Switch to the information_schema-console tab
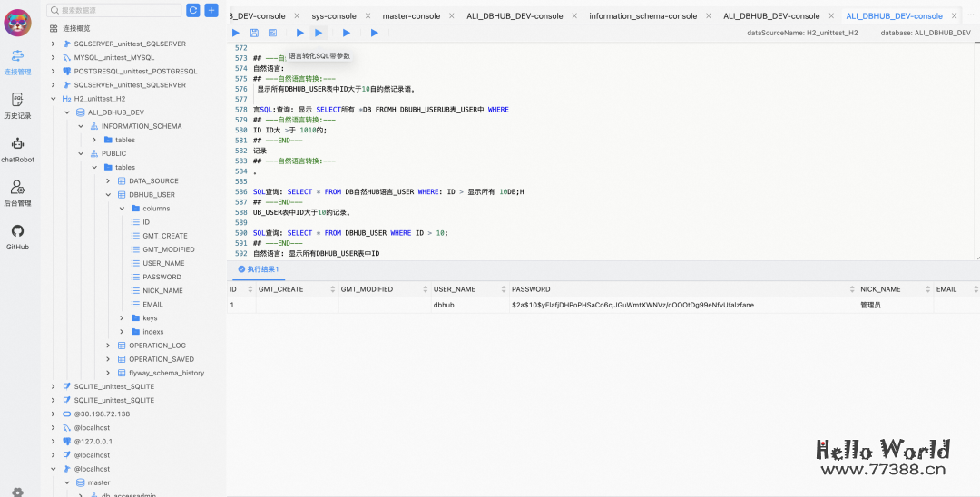Image resolution: width=980 pixels, height=497 pixels. tap(642, 16)
